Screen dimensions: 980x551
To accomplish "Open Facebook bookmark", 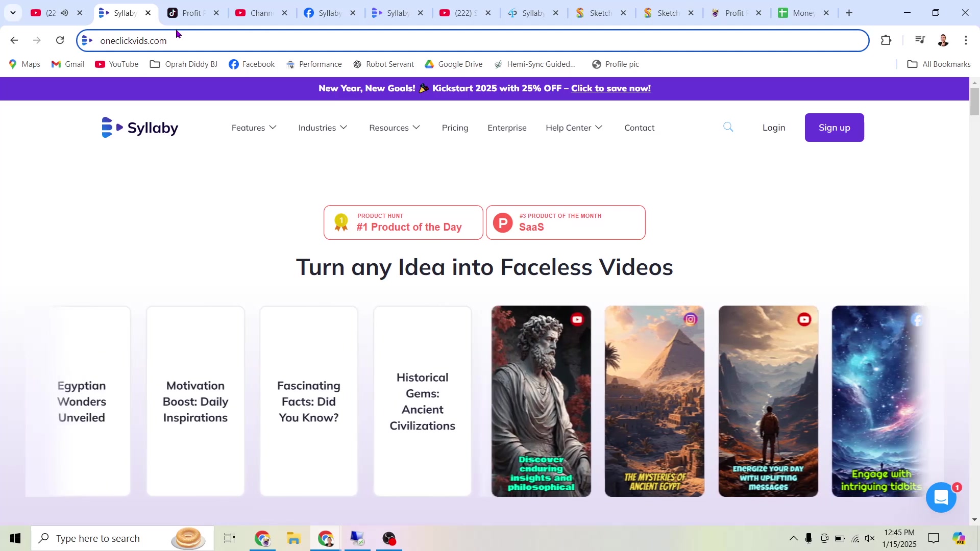I will 252,64.
